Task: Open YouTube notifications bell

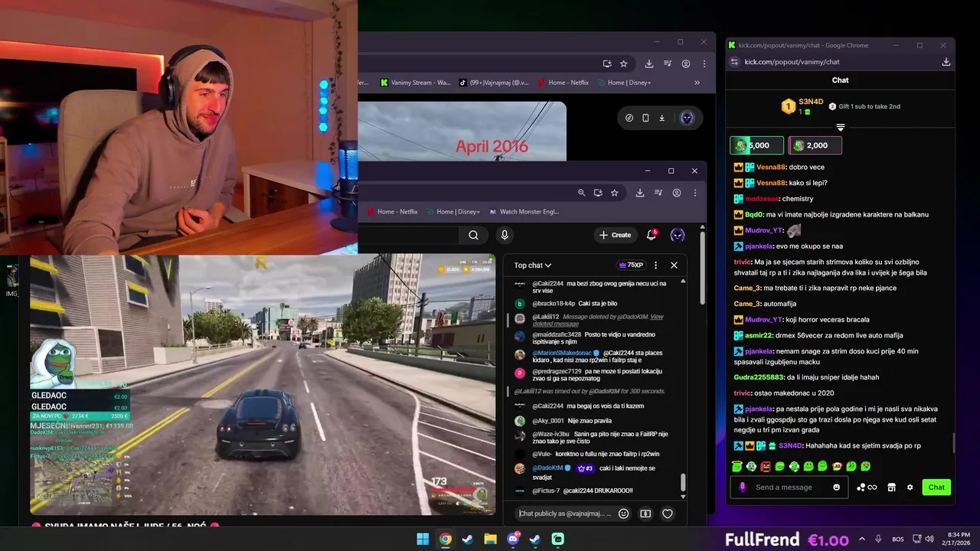Action: point(652,235)
